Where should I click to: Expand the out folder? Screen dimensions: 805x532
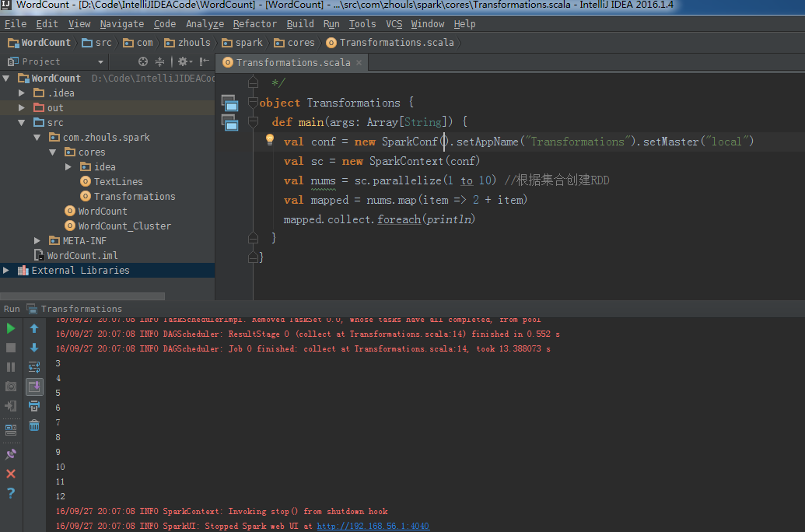[x=22, y=108]
